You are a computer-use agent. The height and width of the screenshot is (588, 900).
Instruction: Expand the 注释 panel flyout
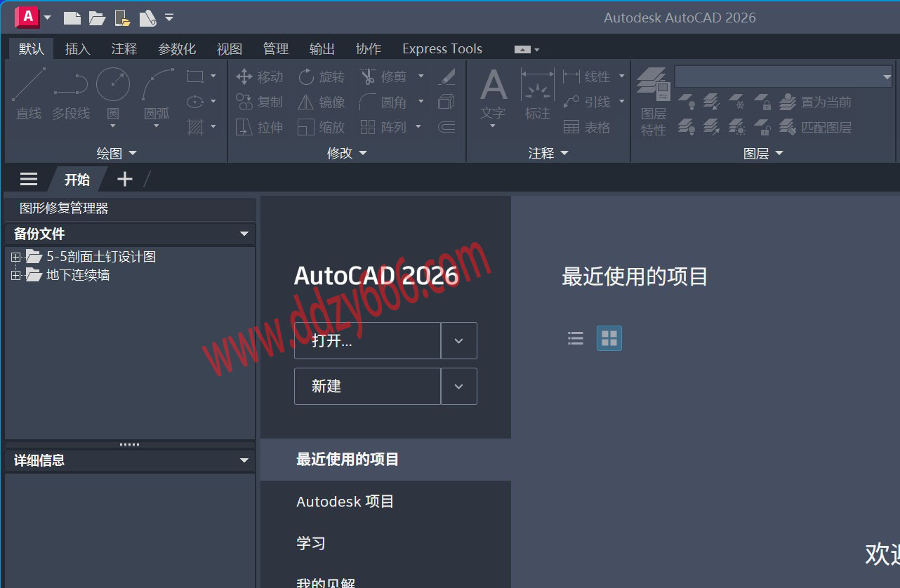point(549,153)
